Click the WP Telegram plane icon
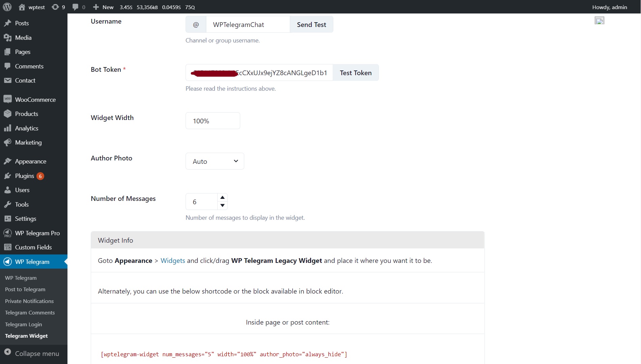 point(7,262)
